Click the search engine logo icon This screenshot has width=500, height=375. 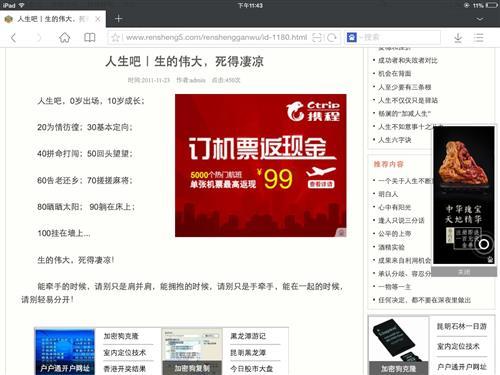(x=352, y=37)
